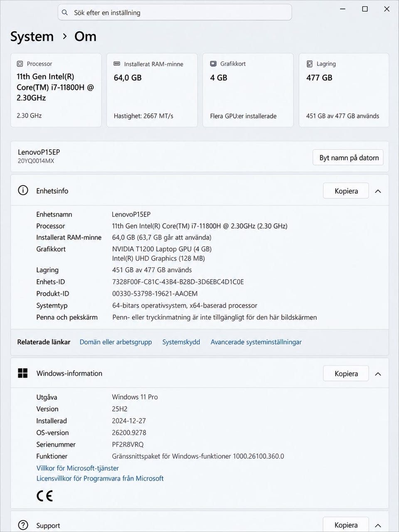The width and height of the screenshot is (399, 532).
Task: Click the Processor card chip icon
Action: pos(20,64)
